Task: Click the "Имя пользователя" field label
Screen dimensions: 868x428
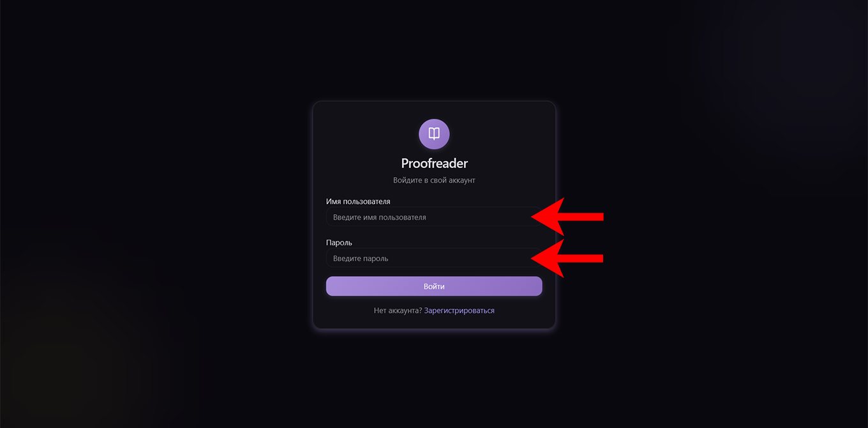Action: click(358, 201)
